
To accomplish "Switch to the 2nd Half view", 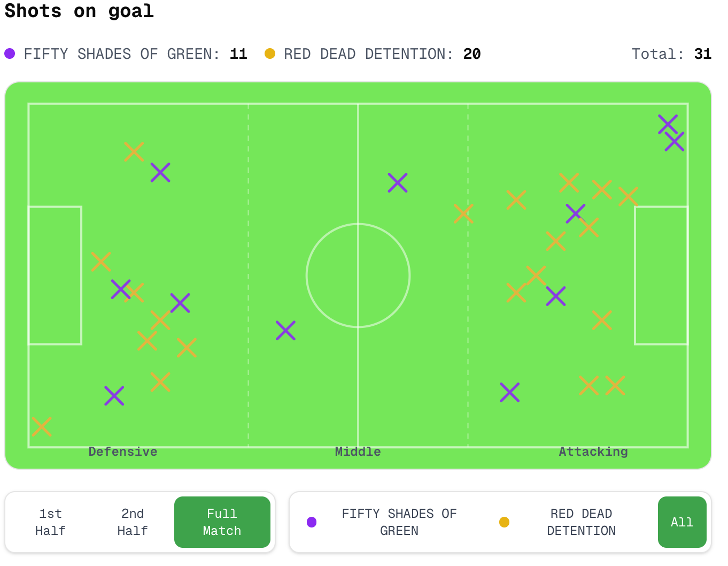I will [x=133, y=522].
